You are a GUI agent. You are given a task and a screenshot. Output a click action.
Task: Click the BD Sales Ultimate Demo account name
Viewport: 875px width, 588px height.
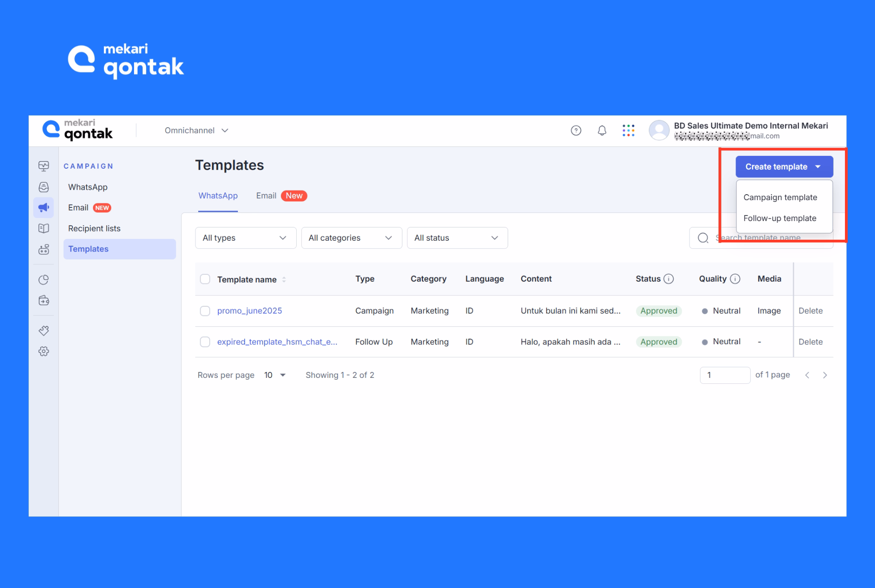(x=751, y=126)
